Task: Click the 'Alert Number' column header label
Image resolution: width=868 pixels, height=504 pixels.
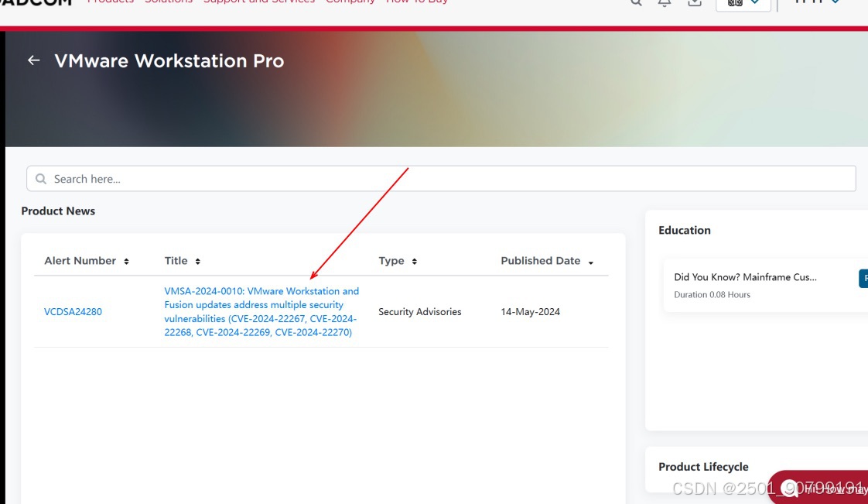Action: [x=80, y=261]
